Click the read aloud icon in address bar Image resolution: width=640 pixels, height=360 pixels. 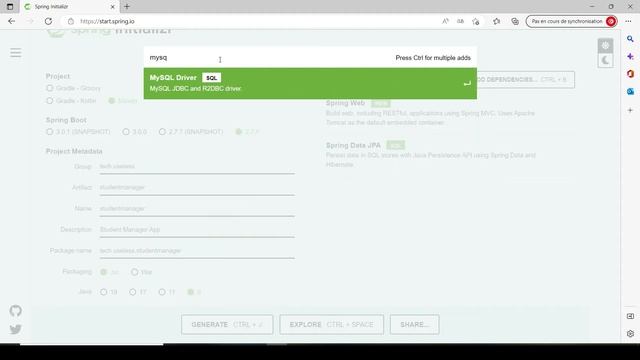445,21
